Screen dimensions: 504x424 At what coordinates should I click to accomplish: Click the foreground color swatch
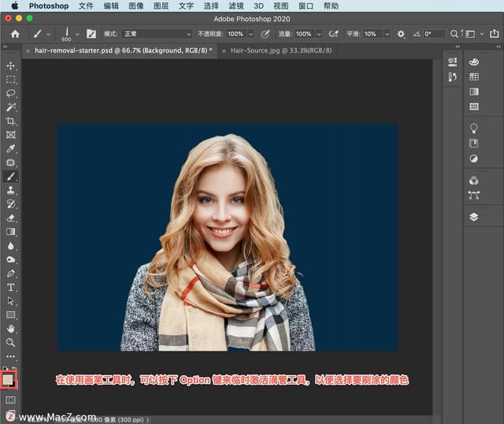(9, 379)
